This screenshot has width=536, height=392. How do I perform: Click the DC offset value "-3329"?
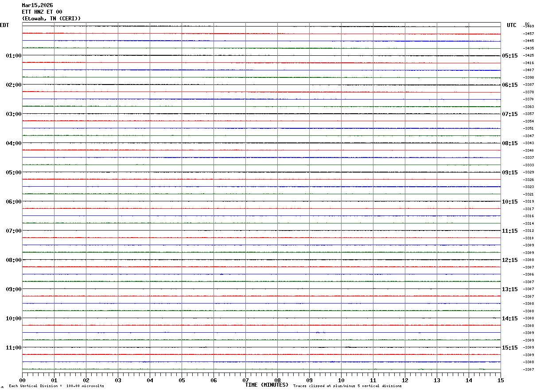[528, 173]
